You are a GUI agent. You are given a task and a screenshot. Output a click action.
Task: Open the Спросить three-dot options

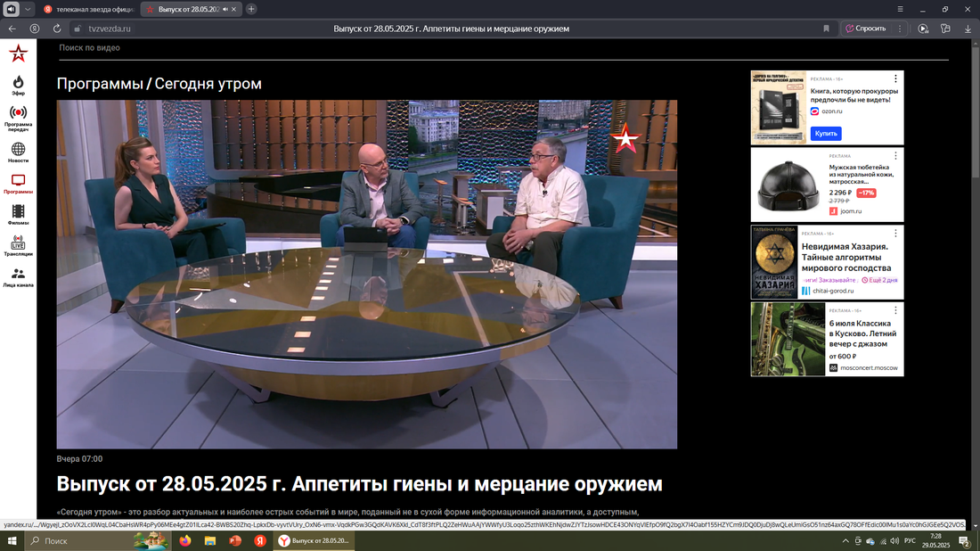pyautogui.click(x=900, y=29)
